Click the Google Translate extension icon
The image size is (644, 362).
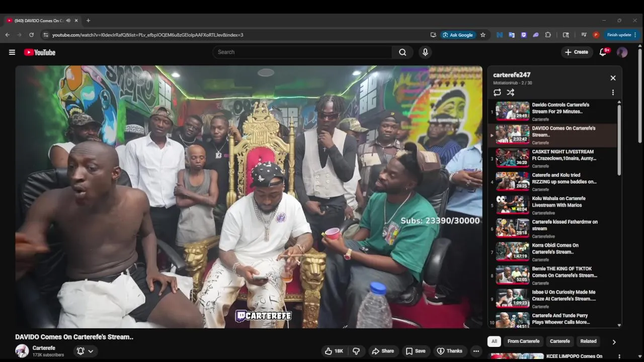pyautogui.click(x=512, y=35)
